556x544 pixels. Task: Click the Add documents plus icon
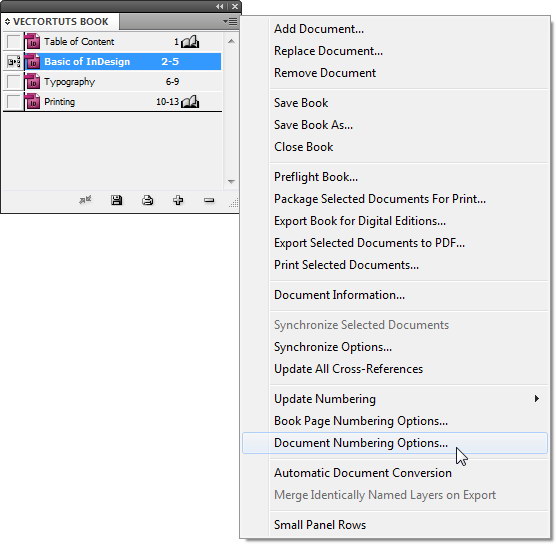click(x=178, y=200)
